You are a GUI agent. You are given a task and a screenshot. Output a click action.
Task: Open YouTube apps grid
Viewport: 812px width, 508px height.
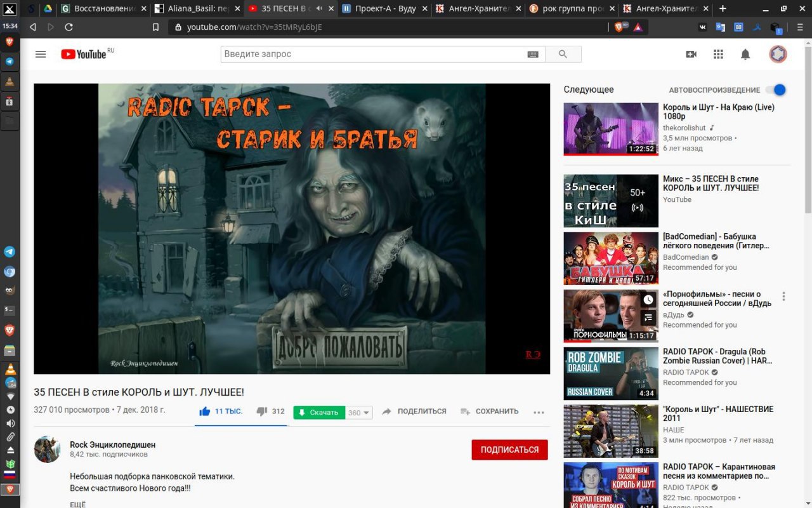718,54
